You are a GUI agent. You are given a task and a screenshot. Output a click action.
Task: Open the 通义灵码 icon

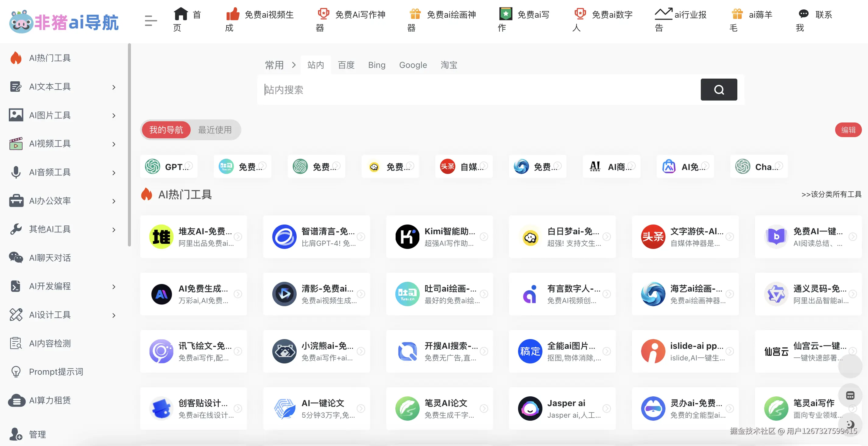[776, 294]
